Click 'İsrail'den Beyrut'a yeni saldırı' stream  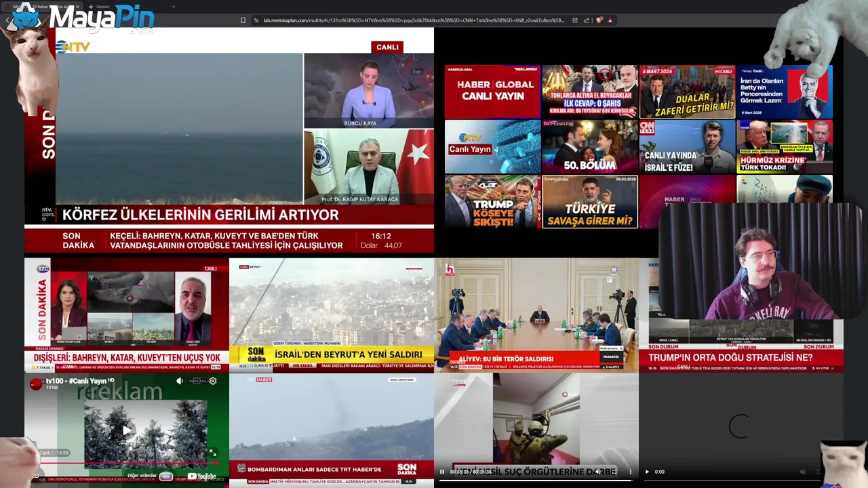332,315
